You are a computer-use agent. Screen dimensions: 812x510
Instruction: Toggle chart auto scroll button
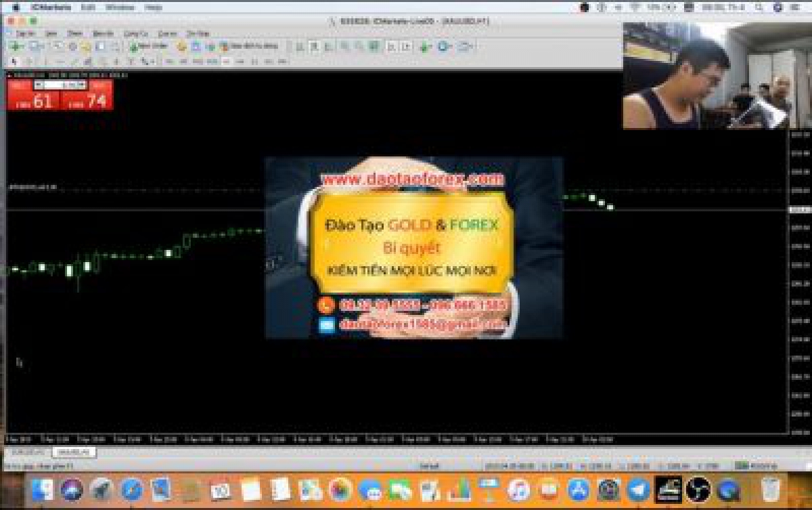pyautogui.click(x=390, y=46)
